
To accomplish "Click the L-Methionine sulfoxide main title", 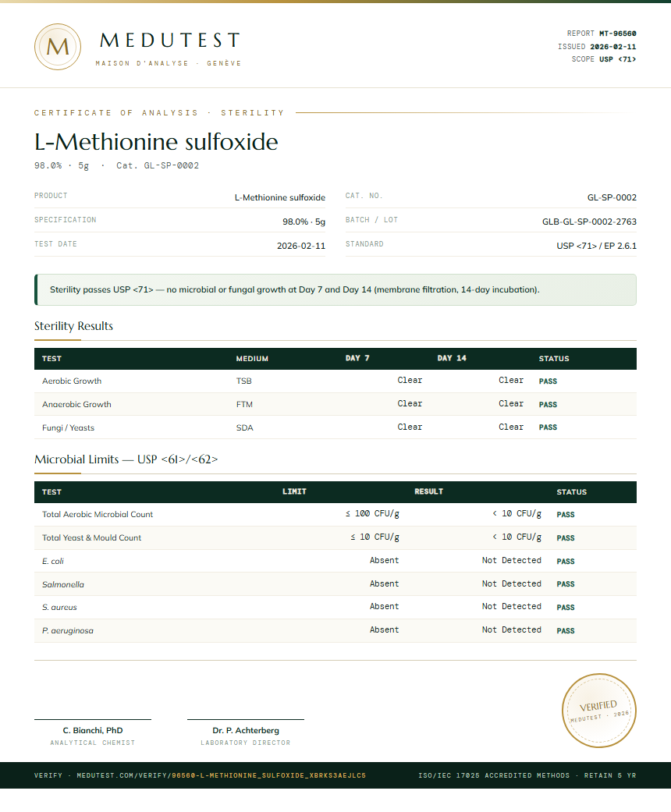I will (156, 142).
